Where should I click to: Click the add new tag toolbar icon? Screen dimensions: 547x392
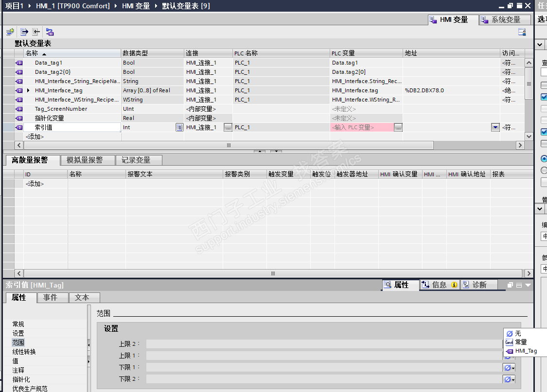pyautogui.click(x=10, y=32)
